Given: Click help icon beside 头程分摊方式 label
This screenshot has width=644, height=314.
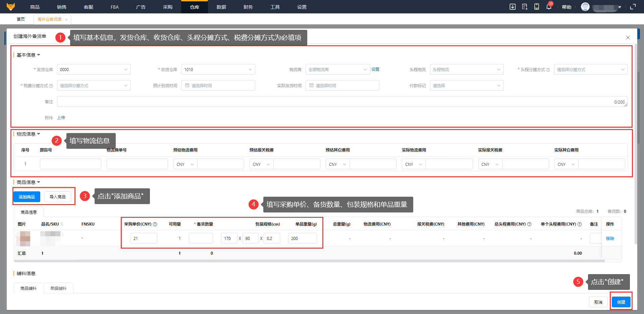Looking at the screenshot, I should [x=548, y=70].
